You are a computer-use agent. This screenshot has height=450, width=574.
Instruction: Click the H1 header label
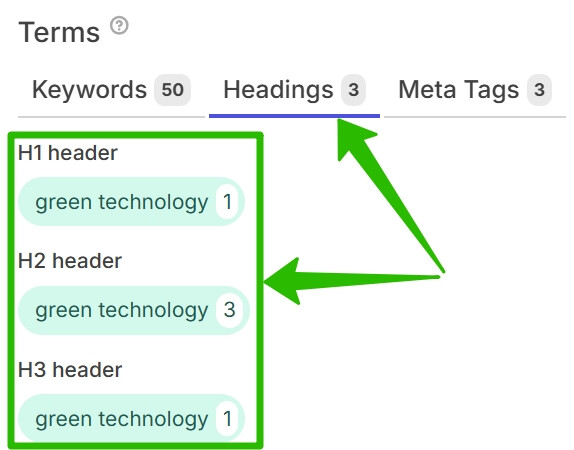tap(68, 153)
